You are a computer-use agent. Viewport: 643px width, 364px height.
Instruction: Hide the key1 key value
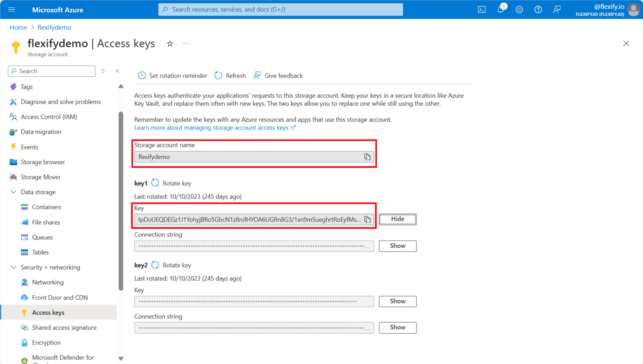397,219
